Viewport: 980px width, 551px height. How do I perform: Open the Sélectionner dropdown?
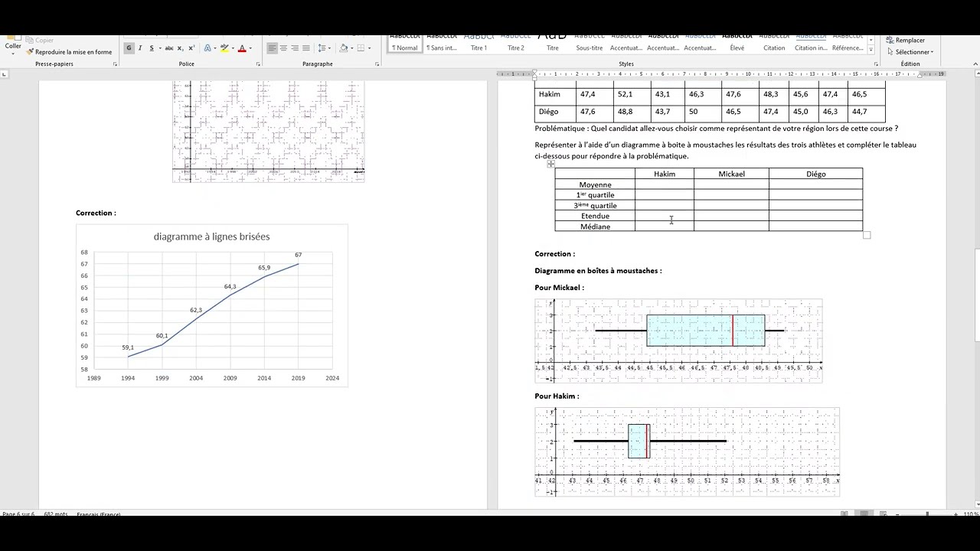[910, 52]
